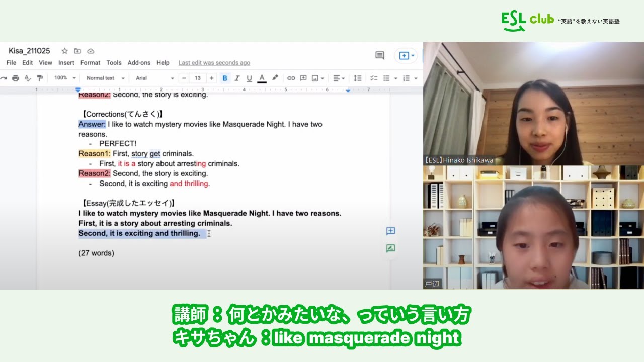Open the comment history icon
Image resolution: width=644 pixels, height=362 pixels.
[380, 55]
